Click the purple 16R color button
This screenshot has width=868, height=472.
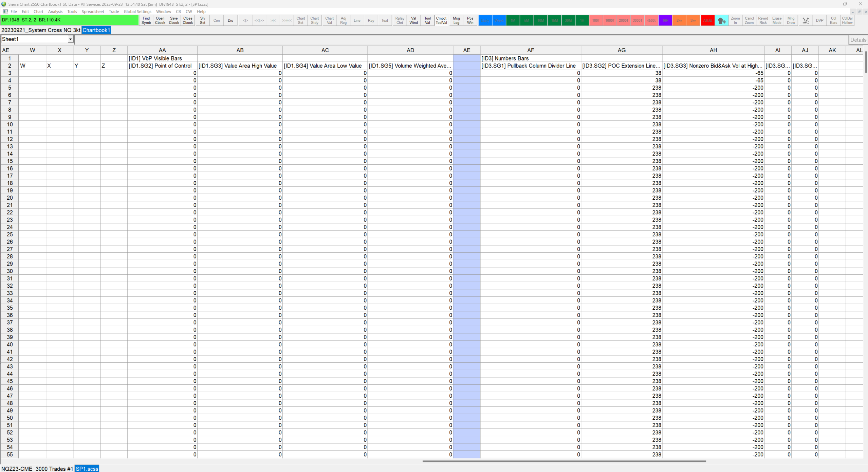tap(665, 21)
